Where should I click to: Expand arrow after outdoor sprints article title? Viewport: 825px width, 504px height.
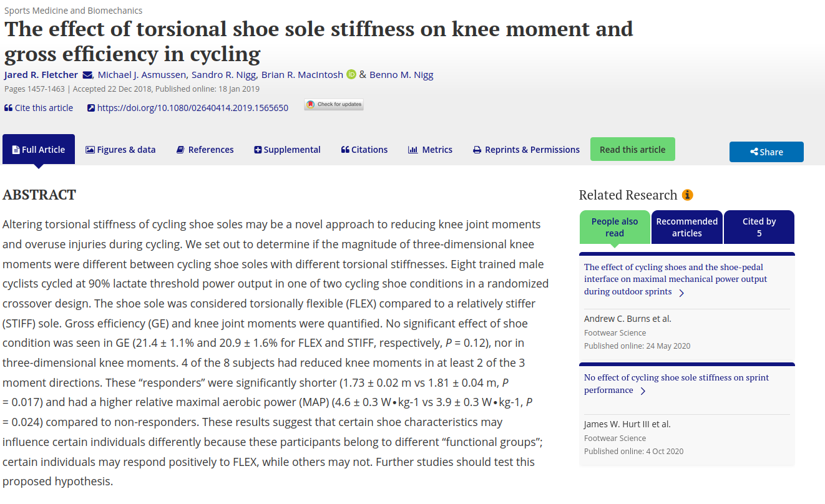pyautogui.click(x=681, y=293)
